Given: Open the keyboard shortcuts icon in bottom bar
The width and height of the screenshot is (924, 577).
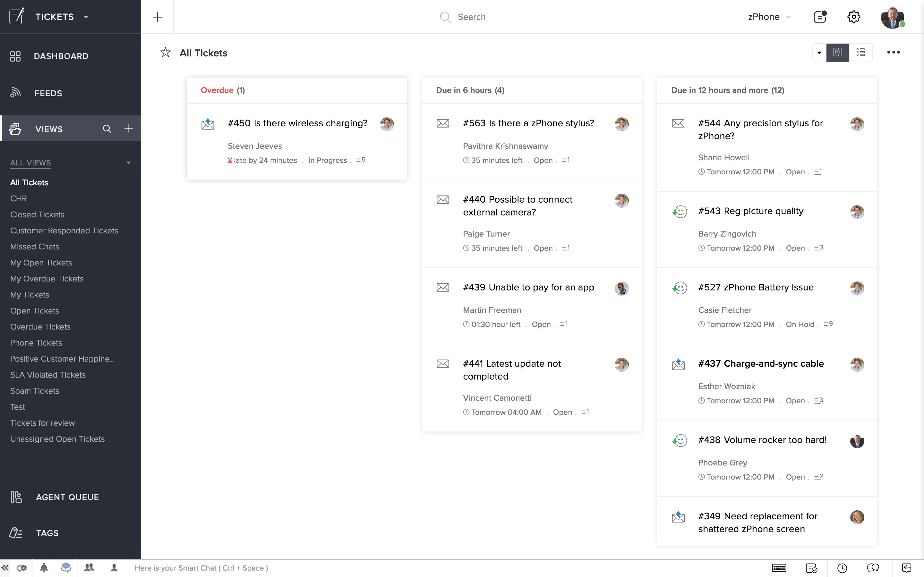Looking at the screenshot, I should click(x=779, y=568).
